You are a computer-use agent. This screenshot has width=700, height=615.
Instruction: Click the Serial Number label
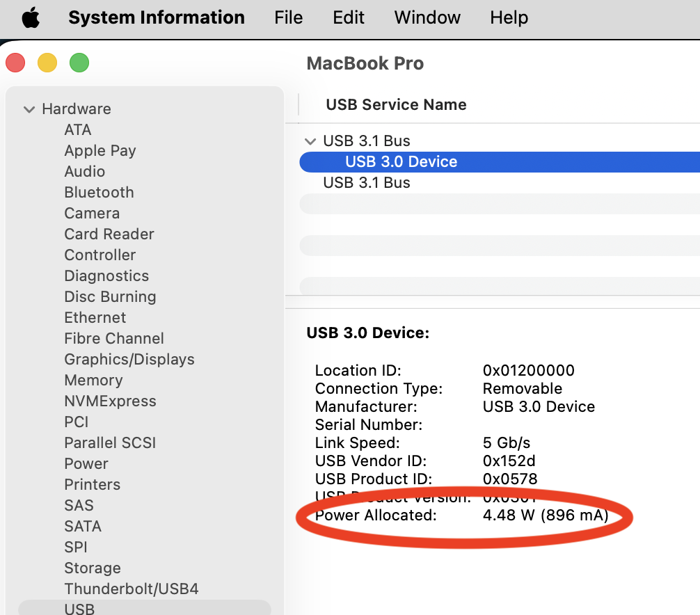tap(369, 424)
